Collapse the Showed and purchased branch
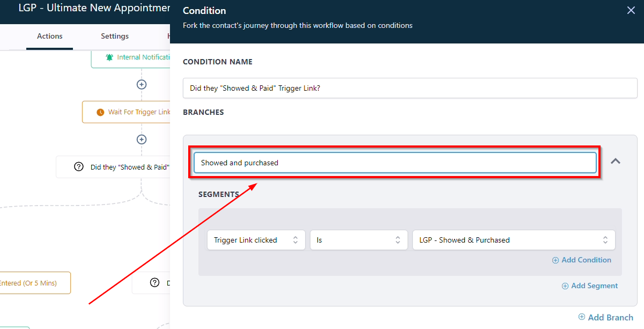The image size is (644, 329). [616, 161]
